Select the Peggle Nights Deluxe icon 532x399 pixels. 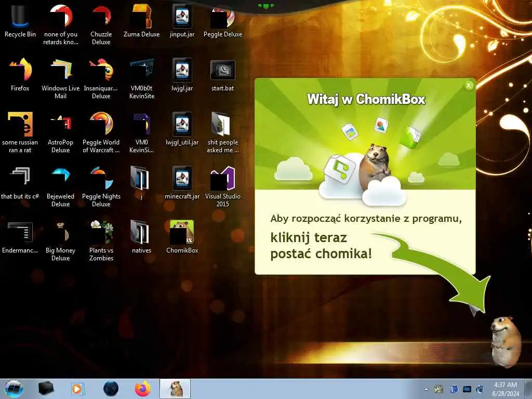tap(101, 187)
